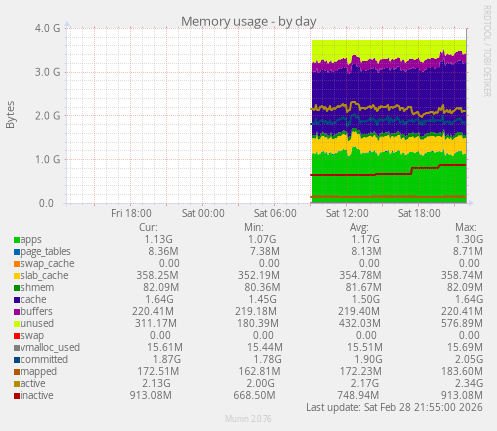
Task: Click the 'Cur:' column header
Action: [x=148, y=227]
